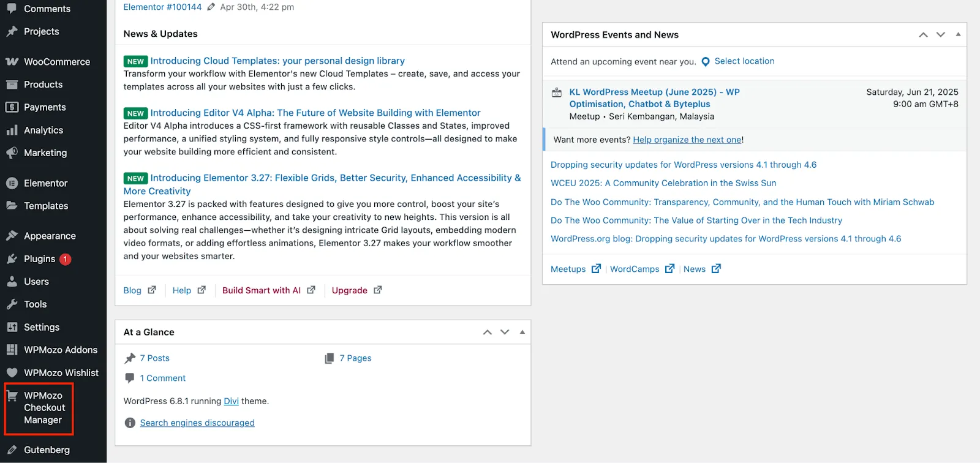Click the Products box icon

pos(12,85)
